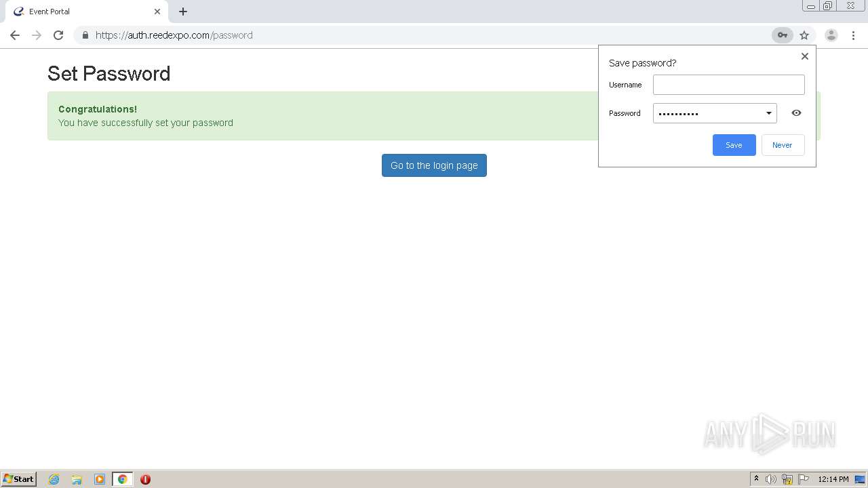Reload the current page
Screen dimensions: 868x488
[58, 35]
